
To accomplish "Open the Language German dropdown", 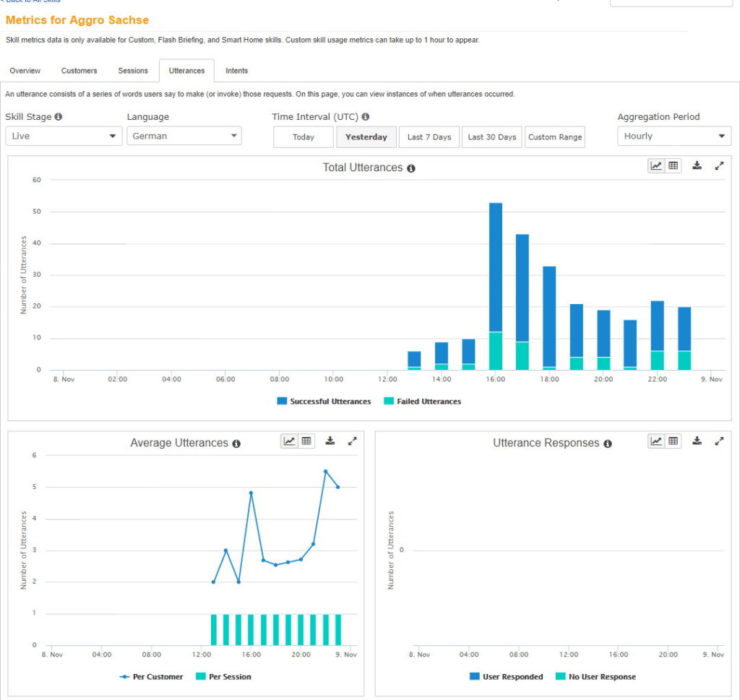I will pyautogui.click(x=184, y=136).
